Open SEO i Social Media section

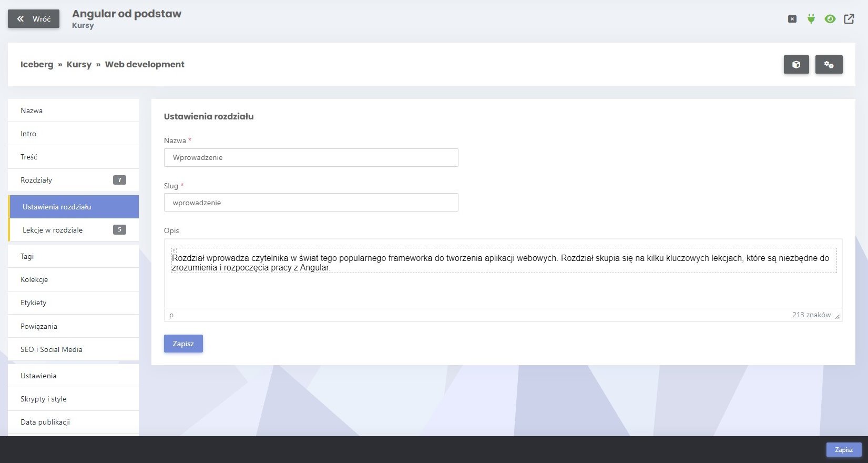[74, 349]
